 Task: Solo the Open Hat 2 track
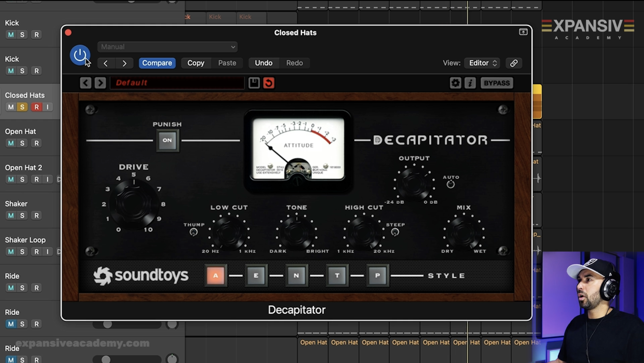point(22,179)
